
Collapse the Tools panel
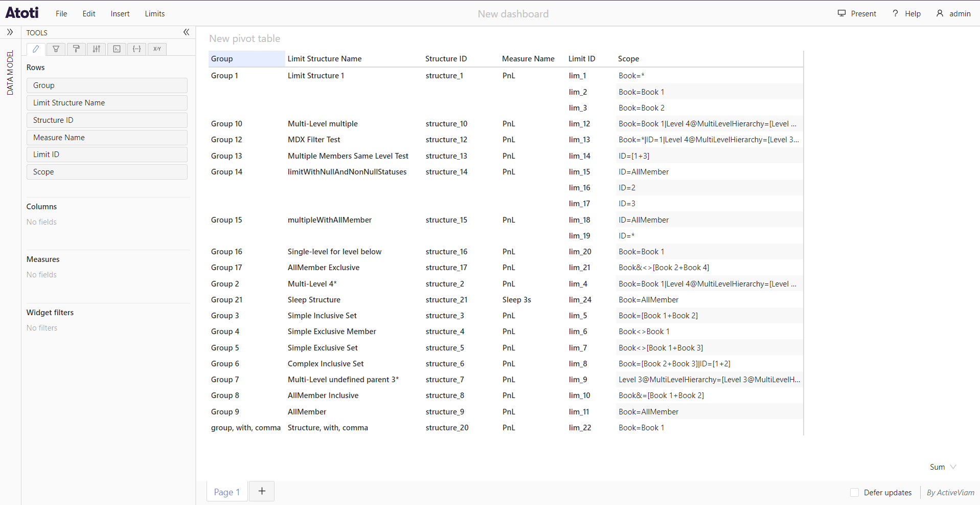click(187, 32)
